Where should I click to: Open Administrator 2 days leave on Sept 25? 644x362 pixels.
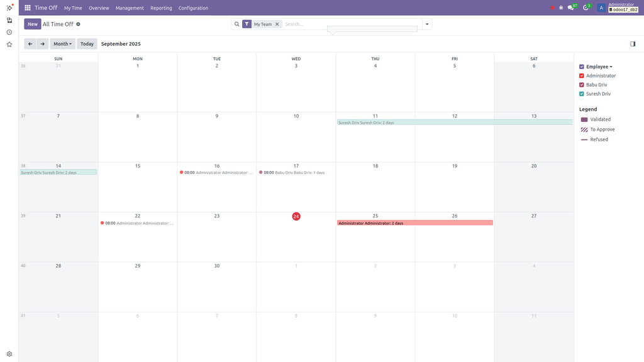(x=414, y=223)
